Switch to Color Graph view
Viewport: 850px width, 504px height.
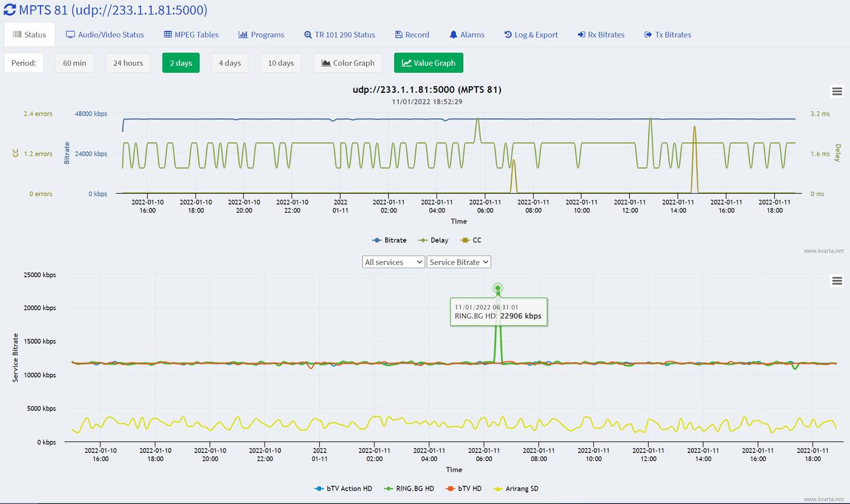pos(348,63)
